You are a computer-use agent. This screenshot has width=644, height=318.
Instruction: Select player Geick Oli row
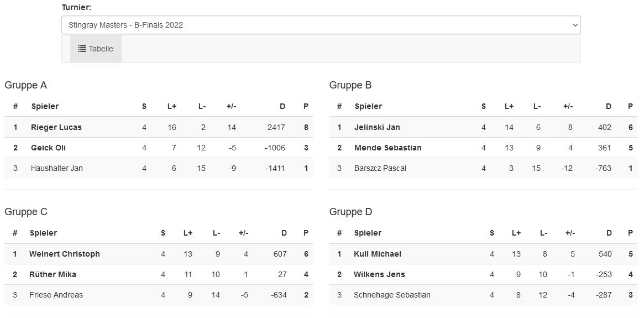(x=49, y=148)
